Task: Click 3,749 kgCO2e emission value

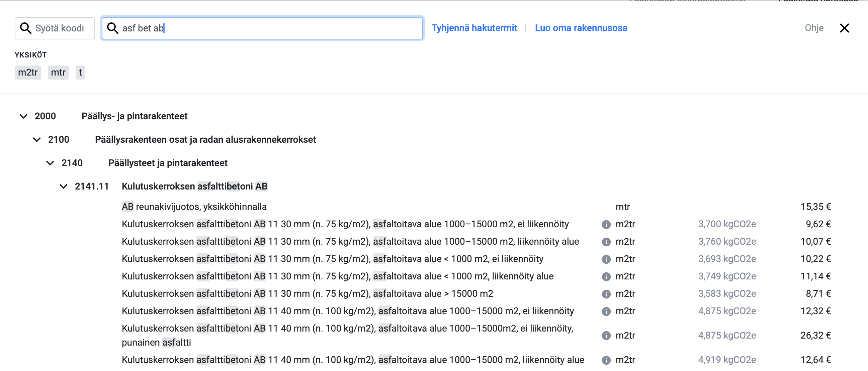Action: 727,276
